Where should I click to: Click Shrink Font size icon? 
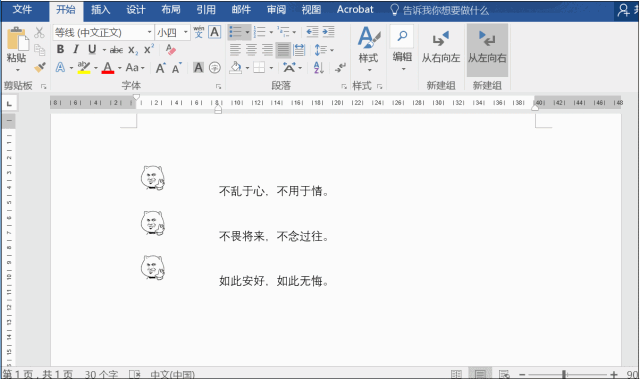click(x=176, y=68)
